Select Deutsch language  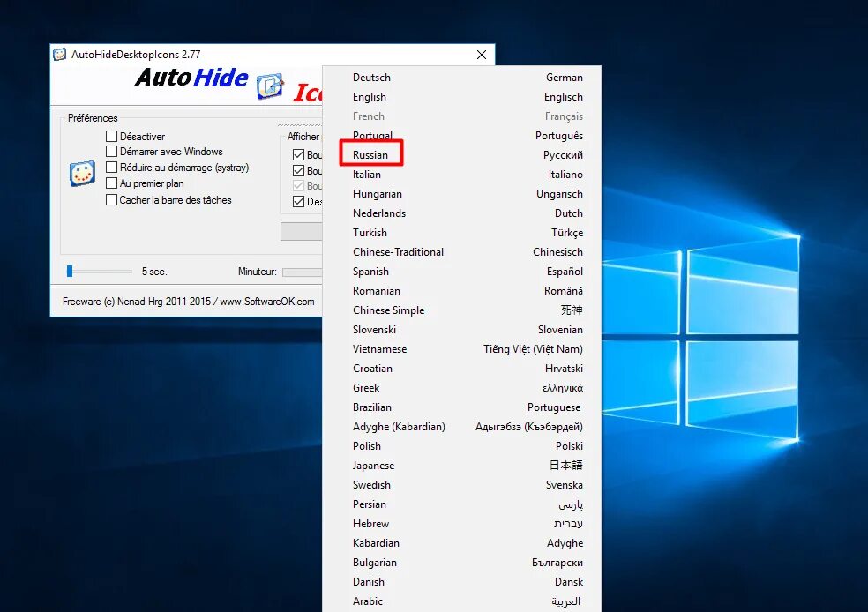coord(461,78)
